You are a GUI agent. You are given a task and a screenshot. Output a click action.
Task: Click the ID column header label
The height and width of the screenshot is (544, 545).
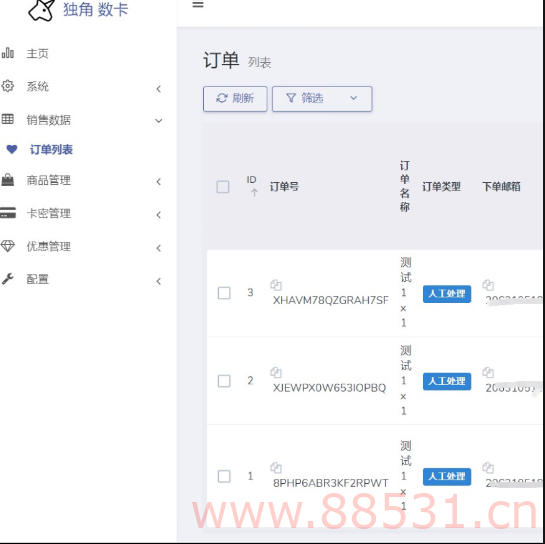pyautogui.click(x=251, y=180)
